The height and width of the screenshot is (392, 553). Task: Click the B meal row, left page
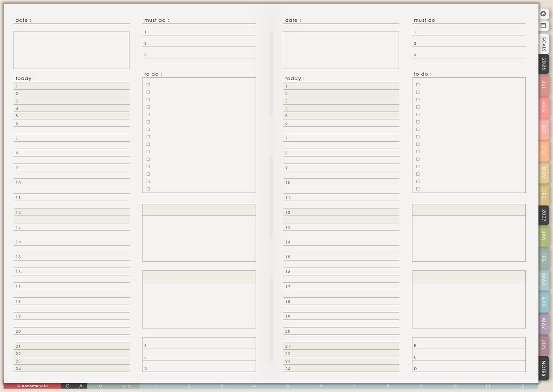tap(199, 343)
